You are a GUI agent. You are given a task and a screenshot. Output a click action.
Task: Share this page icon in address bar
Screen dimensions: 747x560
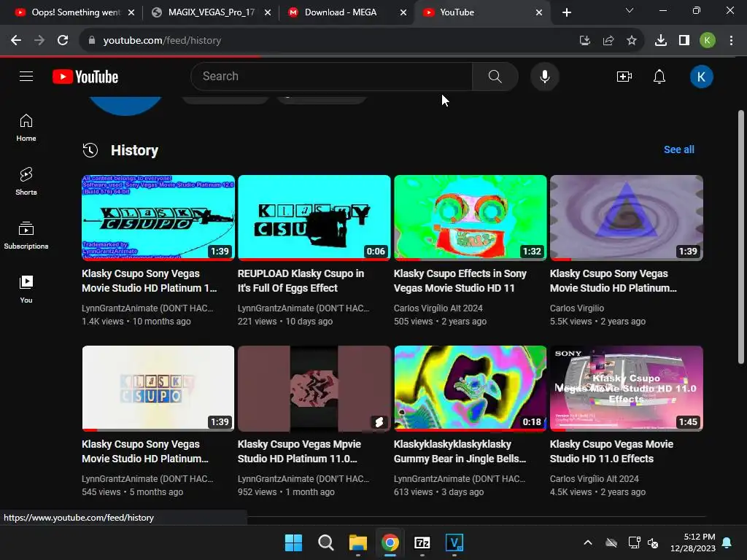coord(608,41)
